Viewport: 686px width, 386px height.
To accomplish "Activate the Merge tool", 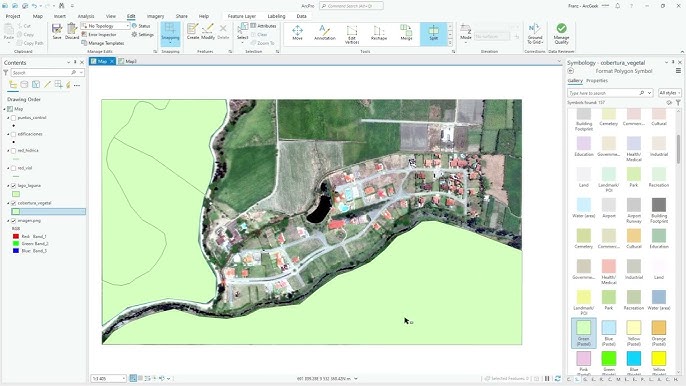I will click(406, 33).
